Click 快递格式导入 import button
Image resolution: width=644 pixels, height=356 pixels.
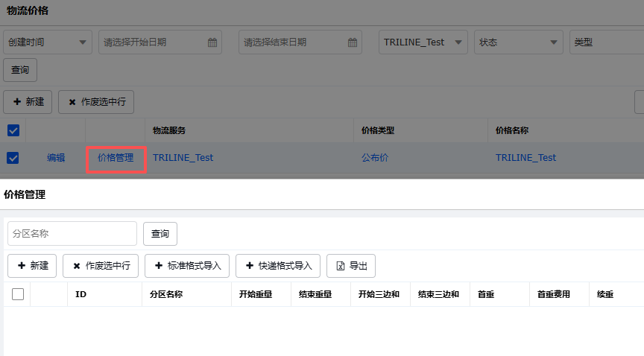coord(278,266)
